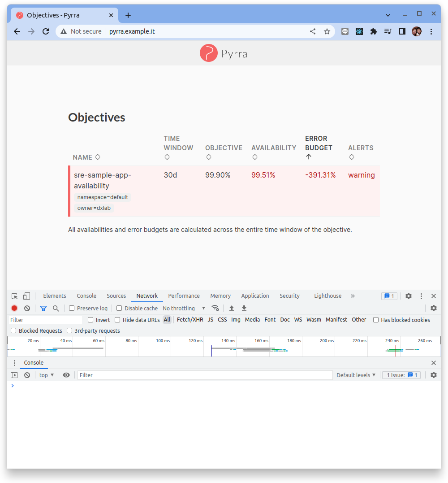Image resolution: width=448 pixels, height=483 pixels.
Task: Click inside the console filter field
Action: click(x=179, y=375)
